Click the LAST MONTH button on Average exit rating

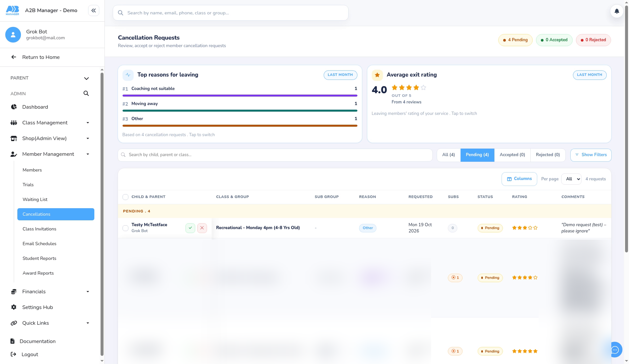(590, 75)
